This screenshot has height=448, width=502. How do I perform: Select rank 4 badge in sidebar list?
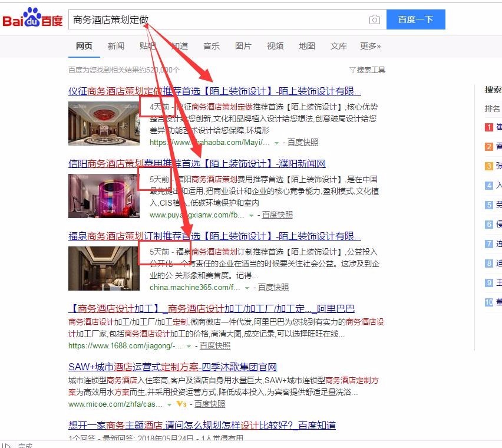coord(488,186)
